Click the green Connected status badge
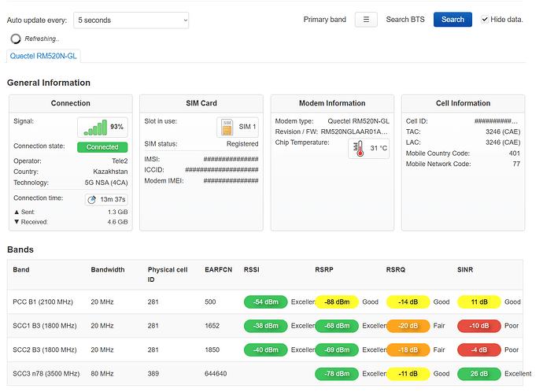This screenshot has width=543, height=392. [x=102, y=147]
